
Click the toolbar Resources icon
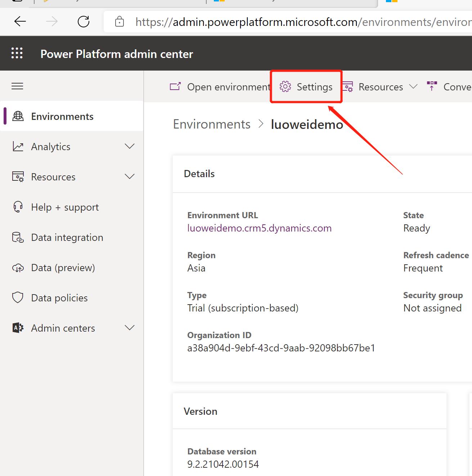click(347, 87)
